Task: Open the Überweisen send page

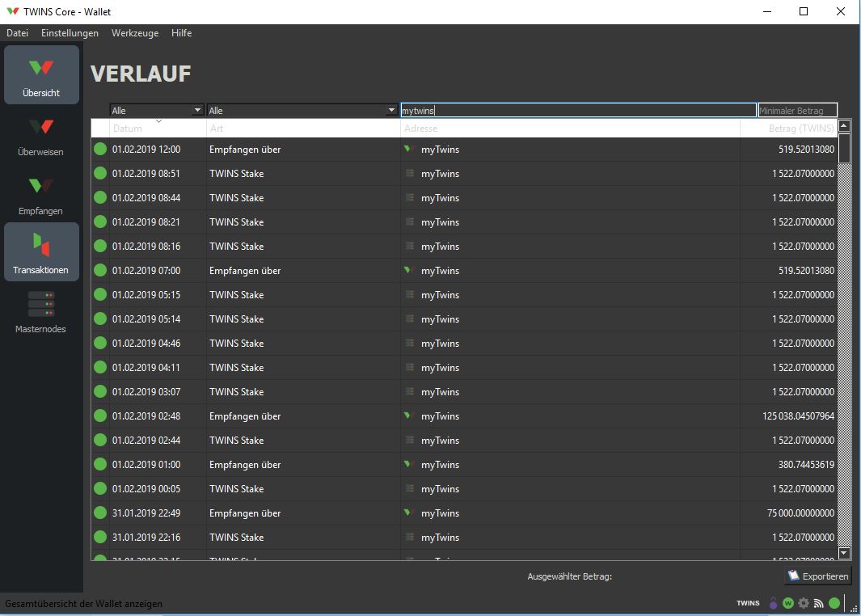Action: pyautogui.click(x=41, y=133)
